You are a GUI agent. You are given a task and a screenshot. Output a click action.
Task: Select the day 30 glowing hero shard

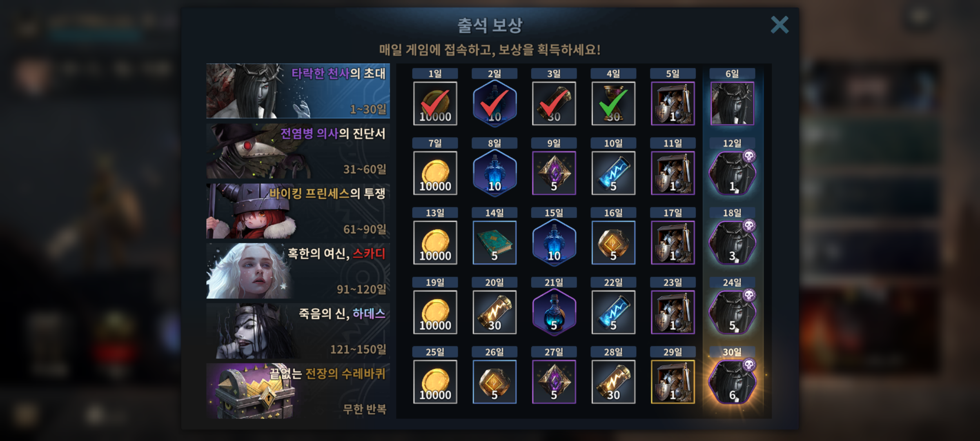(732, 382)
